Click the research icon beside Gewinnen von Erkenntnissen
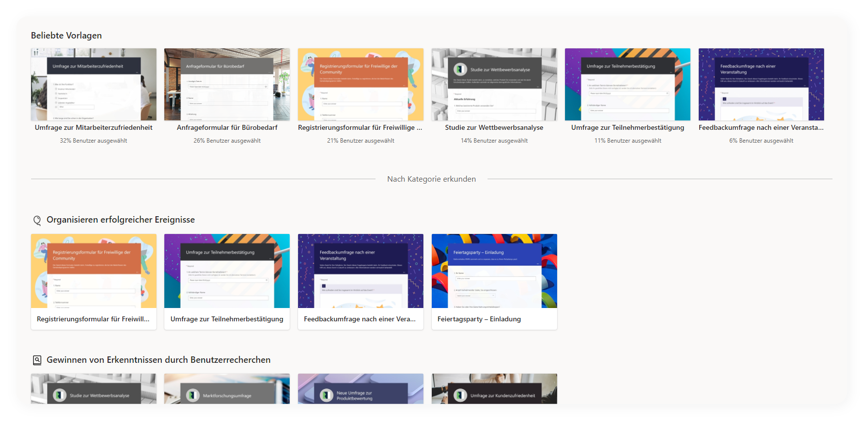Screen dimensions: 868x425 pos(37,360)
